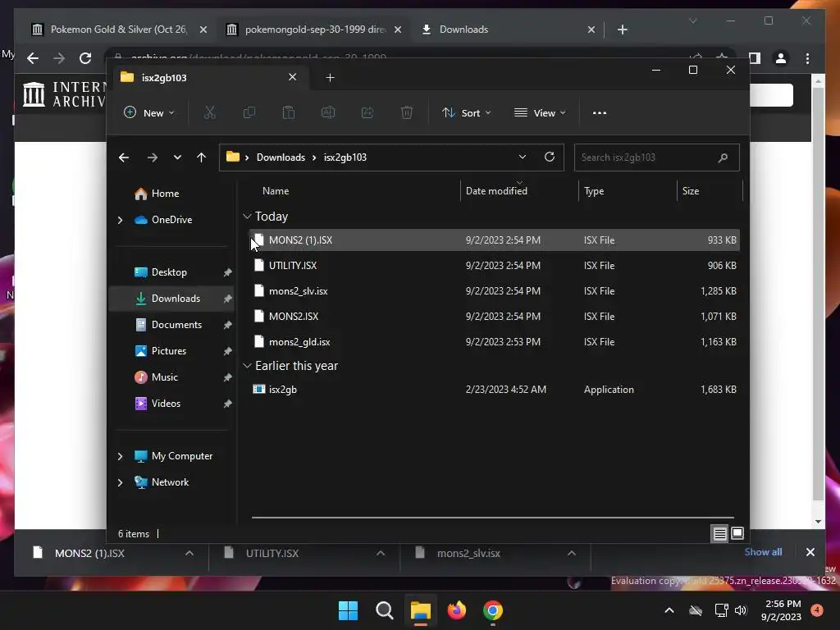Open taskbar Search
Screen dimensions: 840x630
(384, 610)
